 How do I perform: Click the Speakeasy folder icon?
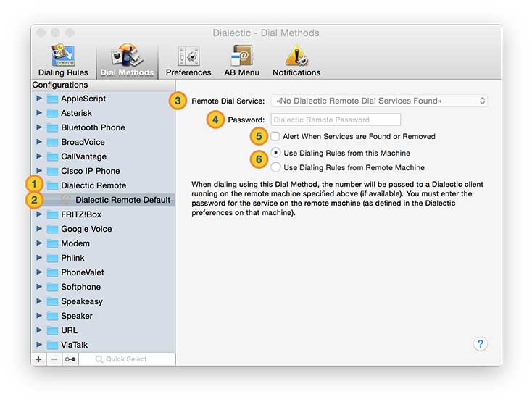[x=52, y=301]
